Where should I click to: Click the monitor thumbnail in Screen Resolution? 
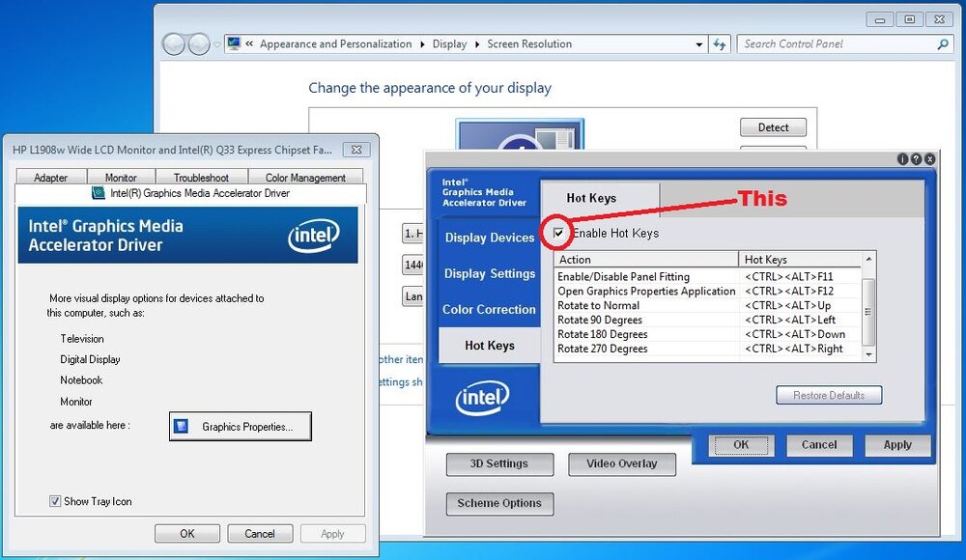point(520,134)
